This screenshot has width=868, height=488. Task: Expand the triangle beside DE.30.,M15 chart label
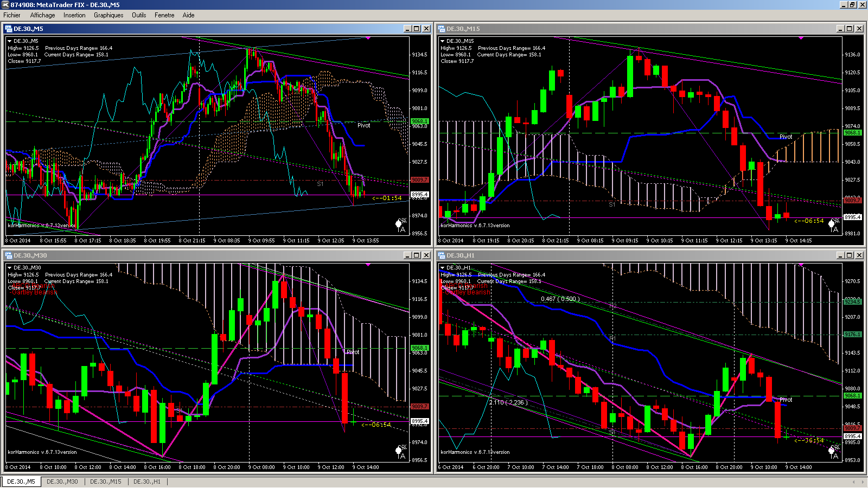tap(442, 41)
